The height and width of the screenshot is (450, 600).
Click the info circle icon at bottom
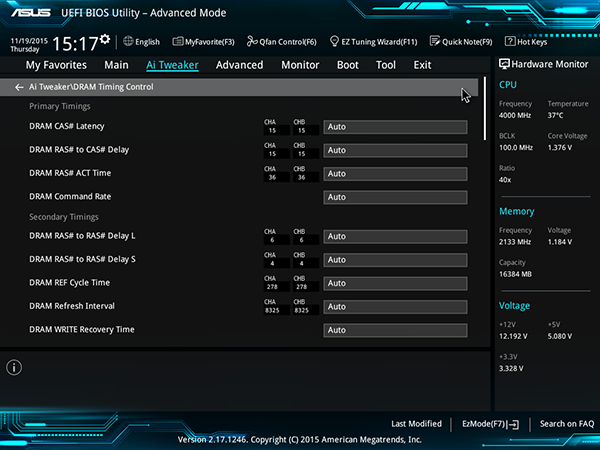14,367
